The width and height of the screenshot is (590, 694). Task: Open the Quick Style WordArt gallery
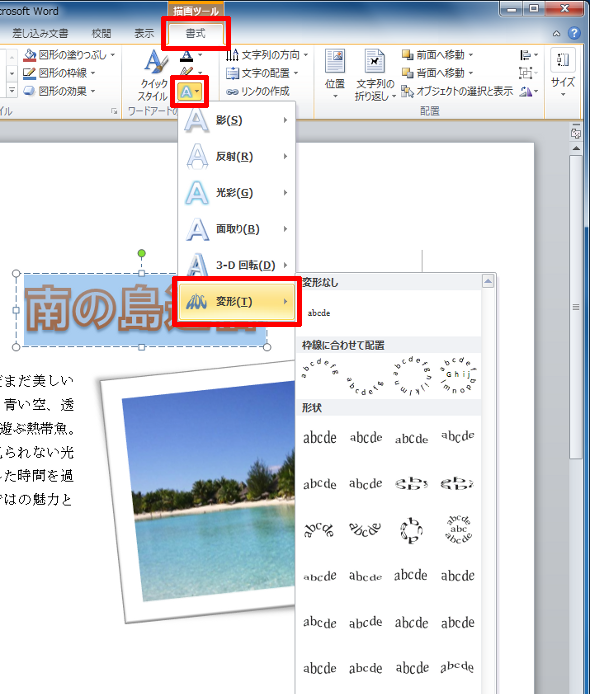[x=154, y=75]
